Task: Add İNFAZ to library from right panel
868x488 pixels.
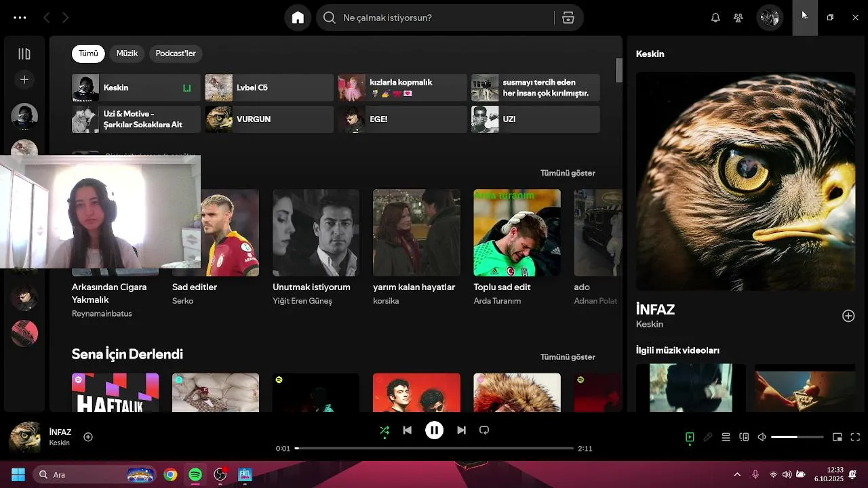Action: coord(848,316)
